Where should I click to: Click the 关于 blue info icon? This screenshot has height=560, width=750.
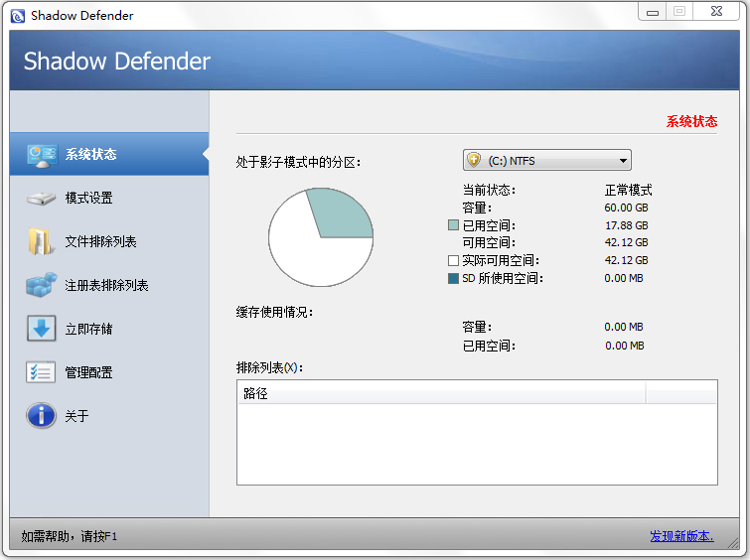pyautogui.click(x=41, y=415)
